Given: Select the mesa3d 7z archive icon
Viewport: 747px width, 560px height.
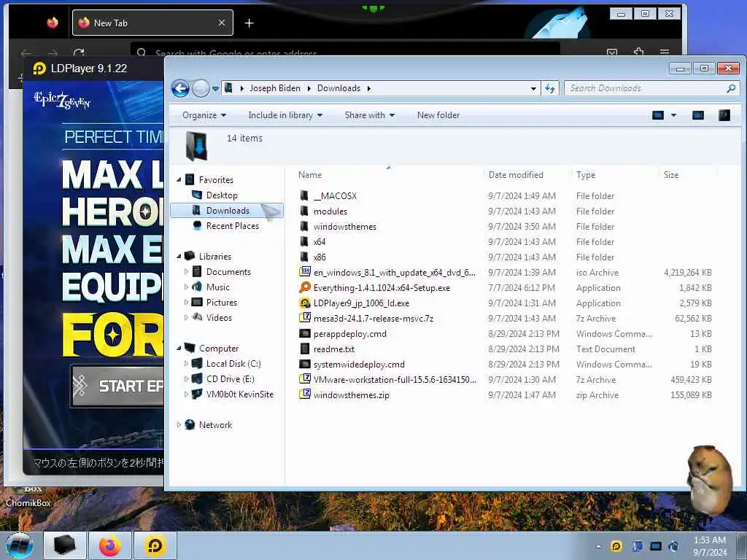Looking at the screenshot, I should coord(305,318).
